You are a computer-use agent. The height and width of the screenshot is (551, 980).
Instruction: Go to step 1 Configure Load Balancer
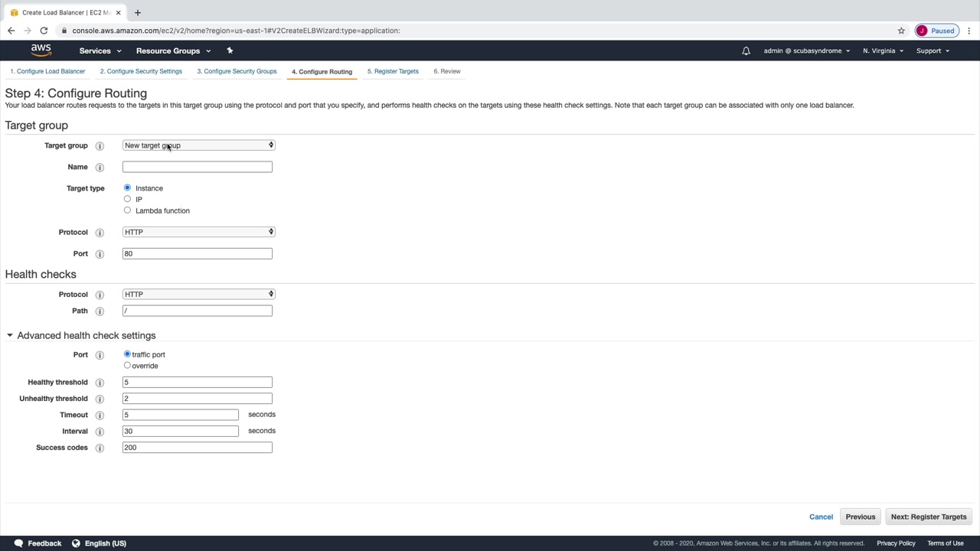pyautogui.click(x=47, y=71)
